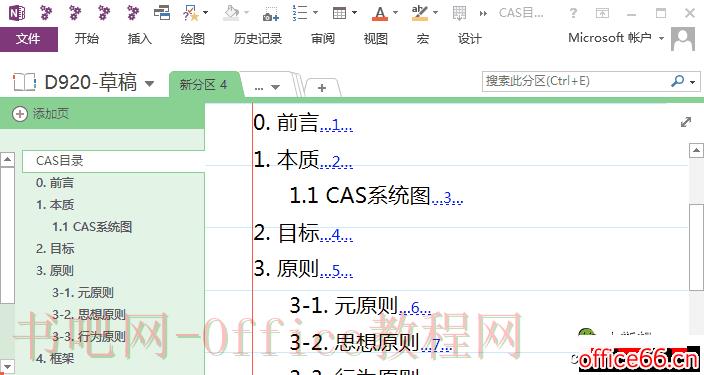Click the search box 搜索此分区
The image size is (704, 375).
[576, 81]
